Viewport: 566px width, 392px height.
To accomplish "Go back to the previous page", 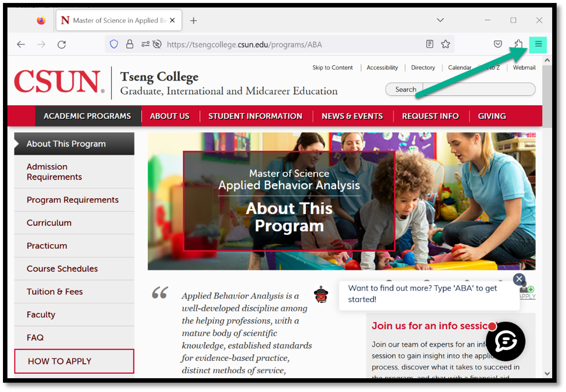I will [x=21, y=45].
